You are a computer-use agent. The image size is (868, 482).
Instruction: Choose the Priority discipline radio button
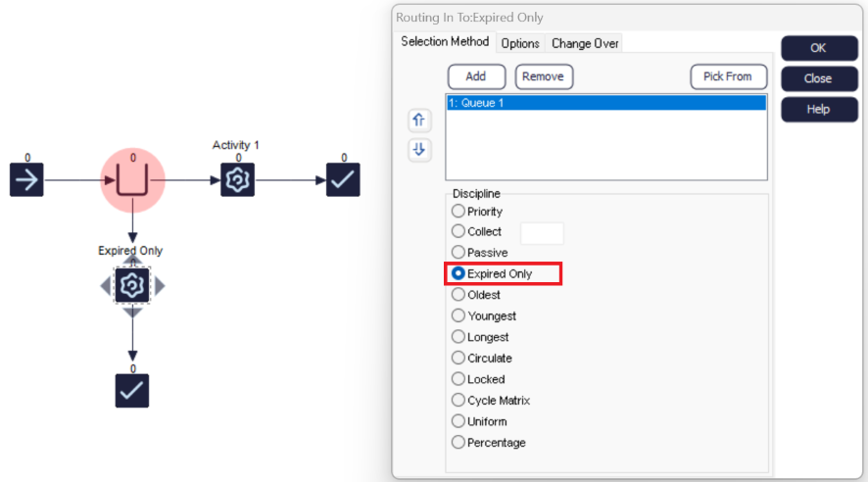click(x=458, y=211)
